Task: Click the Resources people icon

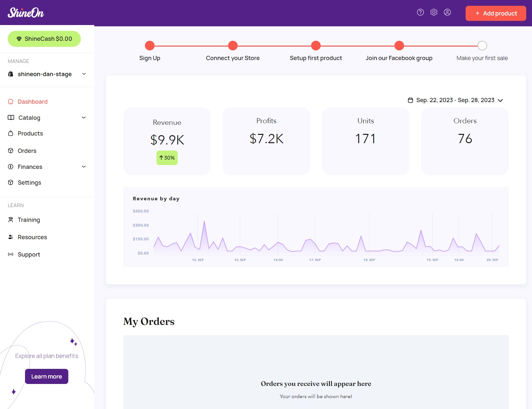Action: [x=11, y=237]
